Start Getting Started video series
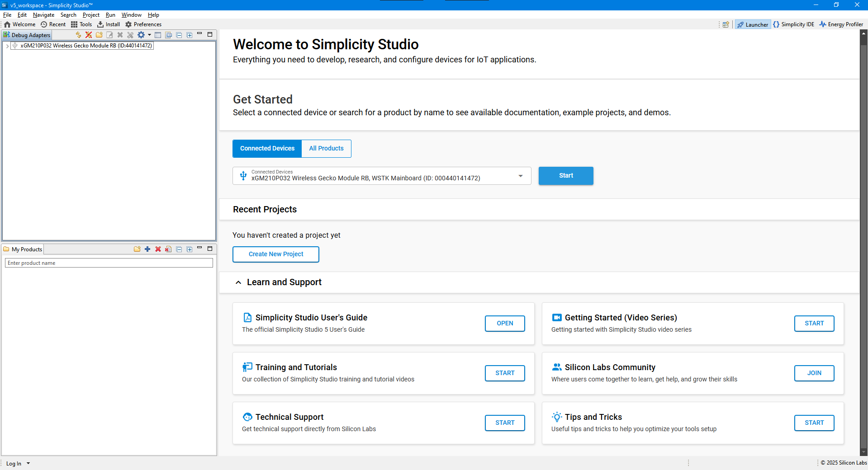Screen dimensions: 868x470 [814, 324]
